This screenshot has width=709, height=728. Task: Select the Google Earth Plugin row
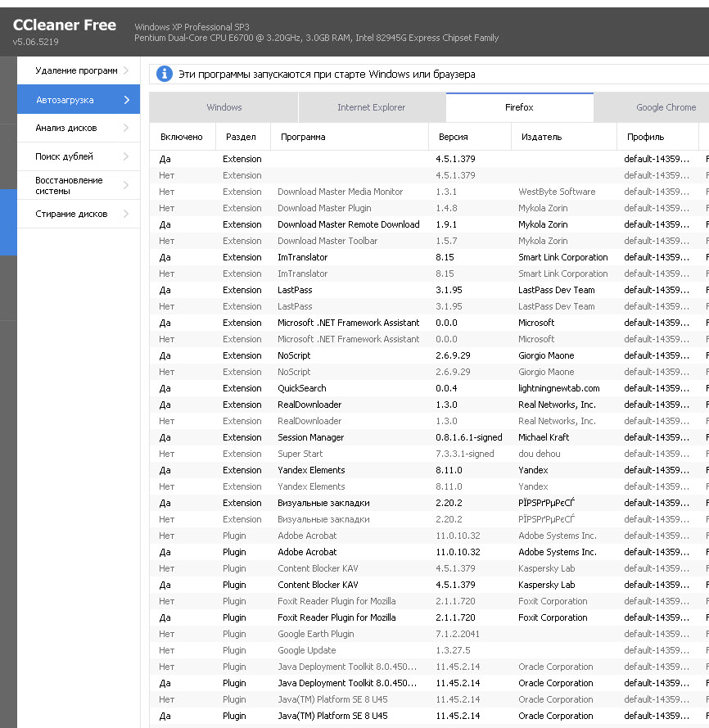tap(315, 634)
